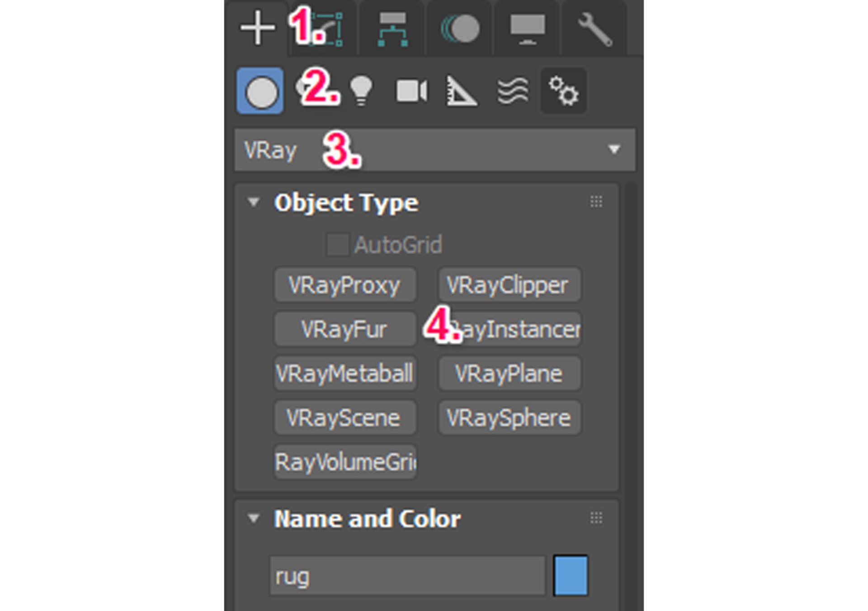868x611 pixels.
Task: Click the VRayMetaball button
Action: tap(345, 374)
